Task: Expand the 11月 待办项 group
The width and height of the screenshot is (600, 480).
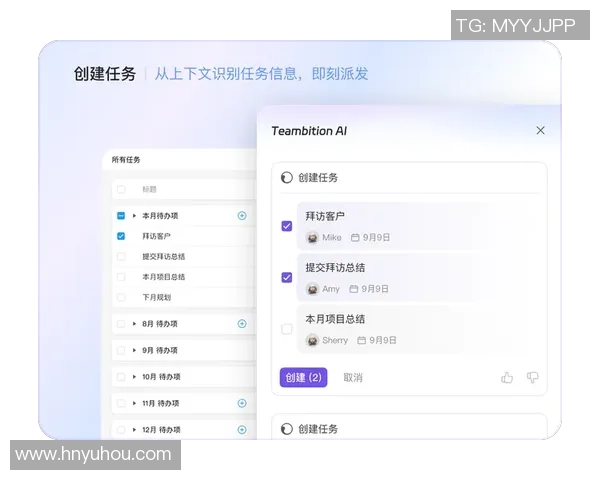Action: (x=134, y=403)
